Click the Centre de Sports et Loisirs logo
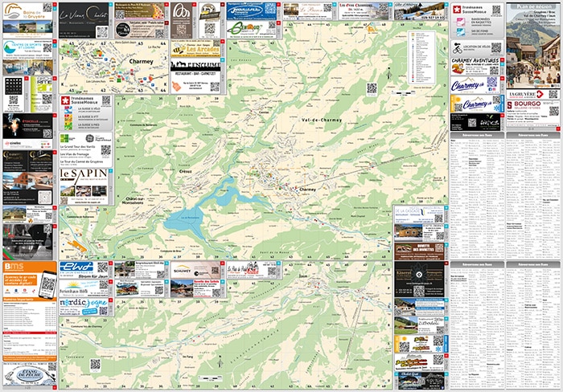563x392 pixels. pyautogui.click(x=10, y=47)
